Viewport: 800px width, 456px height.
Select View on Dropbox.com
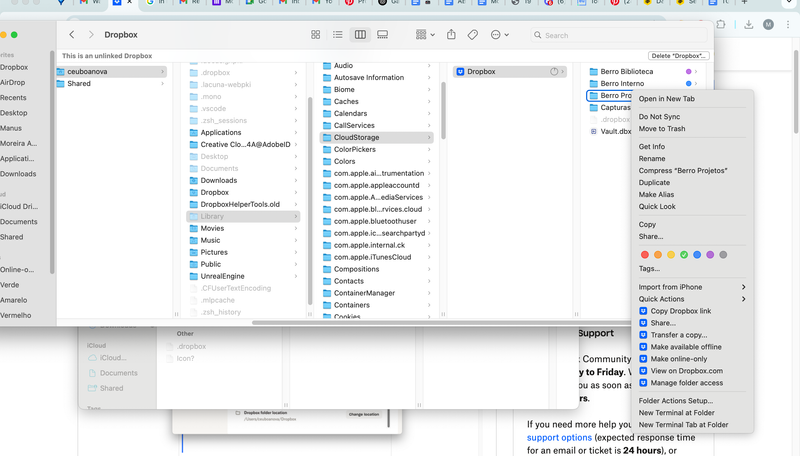click(686, 371)
